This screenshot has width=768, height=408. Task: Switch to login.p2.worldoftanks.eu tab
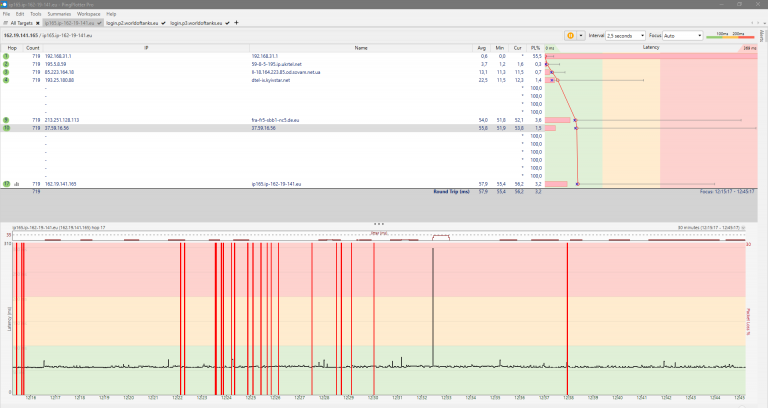pyautogui.click(x=130, y=22)
